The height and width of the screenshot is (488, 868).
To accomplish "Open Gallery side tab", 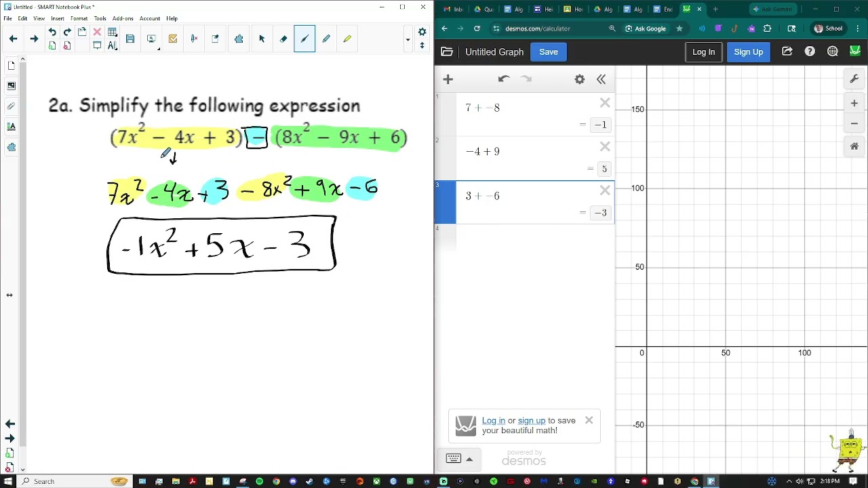I will click(x=11, y=86).
